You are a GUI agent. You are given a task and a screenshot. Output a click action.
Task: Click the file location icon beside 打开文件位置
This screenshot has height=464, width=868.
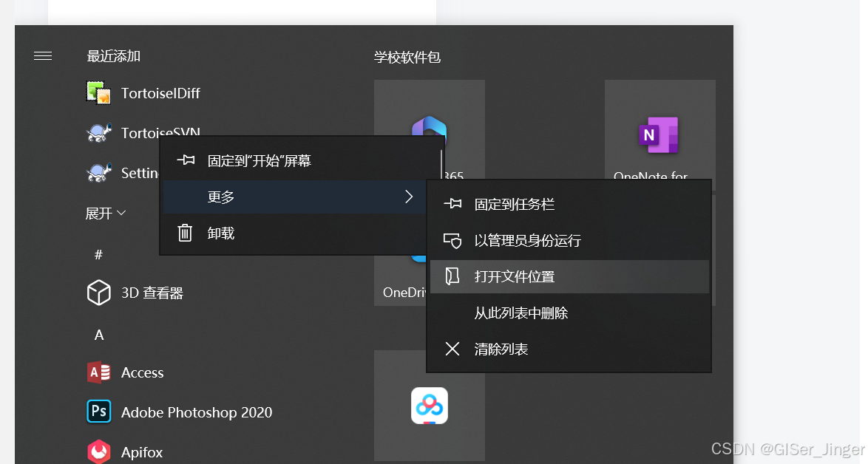pos(452,276)
